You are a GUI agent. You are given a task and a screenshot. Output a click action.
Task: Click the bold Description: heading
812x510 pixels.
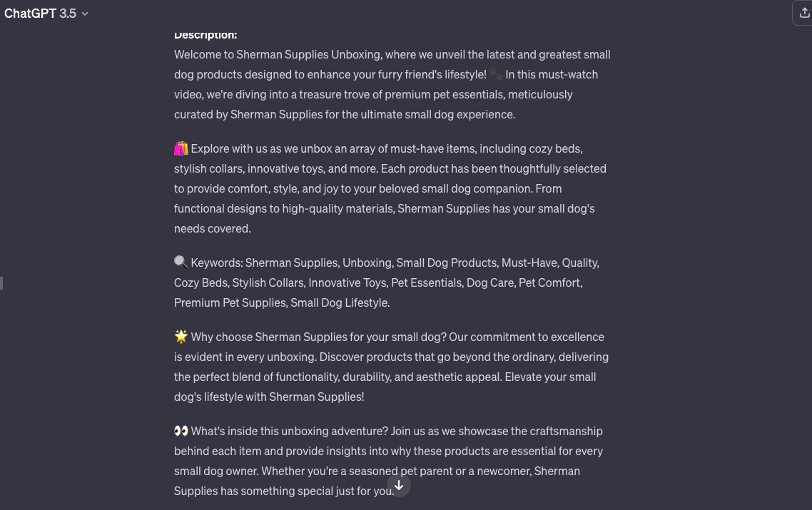click(x=205, y=35)
